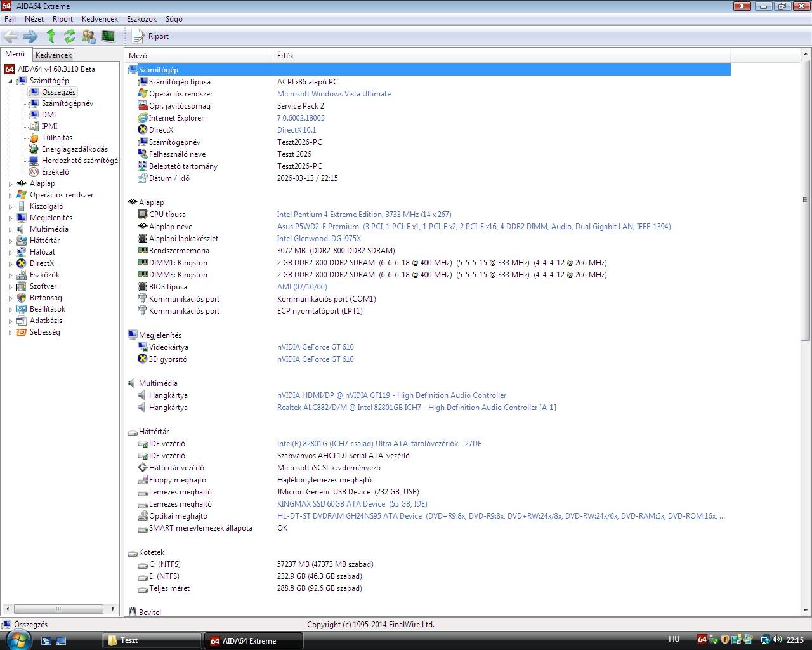Expand the Hálózat tree node

10,253
